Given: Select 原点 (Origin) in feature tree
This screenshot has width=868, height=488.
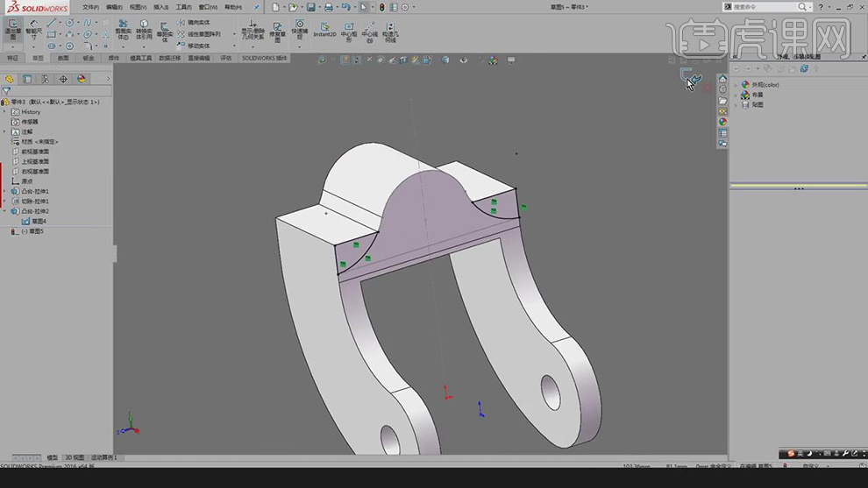Looking at the screenshot, I should [x=22, y=181].
